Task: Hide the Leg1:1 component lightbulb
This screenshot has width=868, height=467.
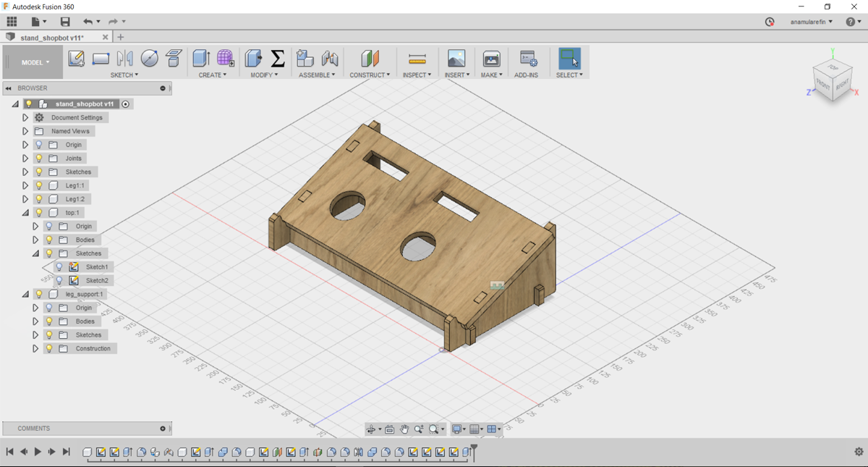Action: tap(39, 185)
